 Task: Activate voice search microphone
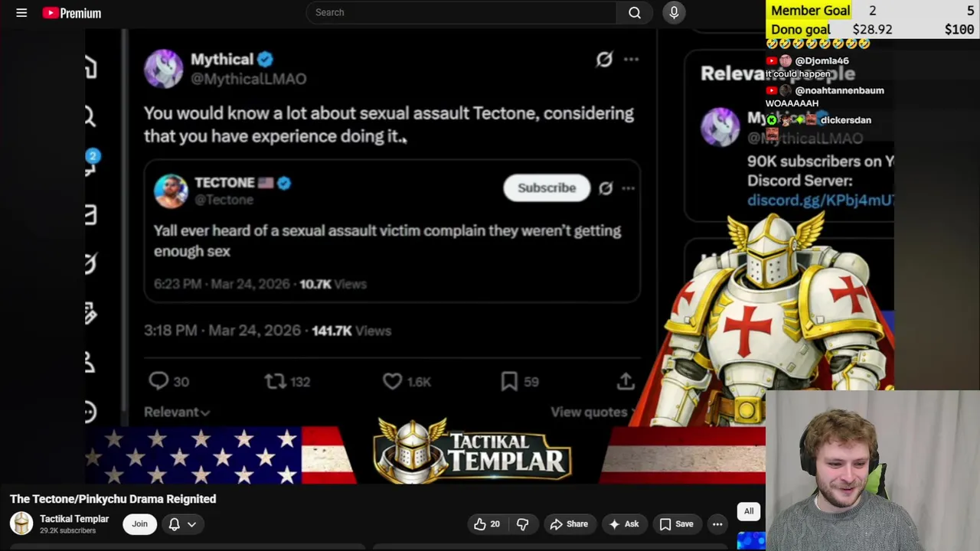[675, 12]
